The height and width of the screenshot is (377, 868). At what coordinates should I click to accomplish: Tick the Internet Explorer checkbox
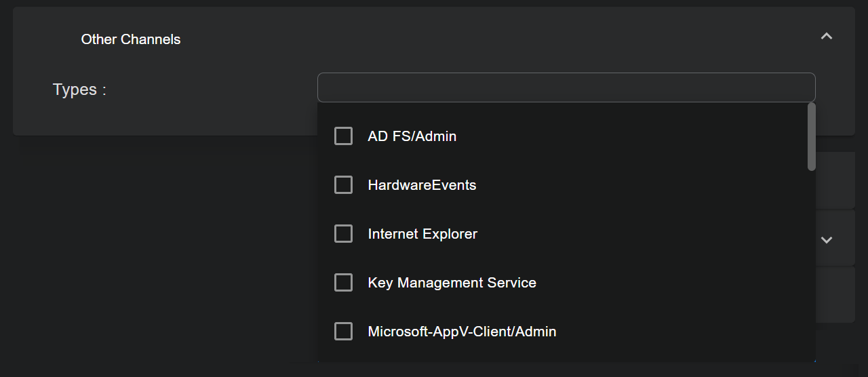344,234
